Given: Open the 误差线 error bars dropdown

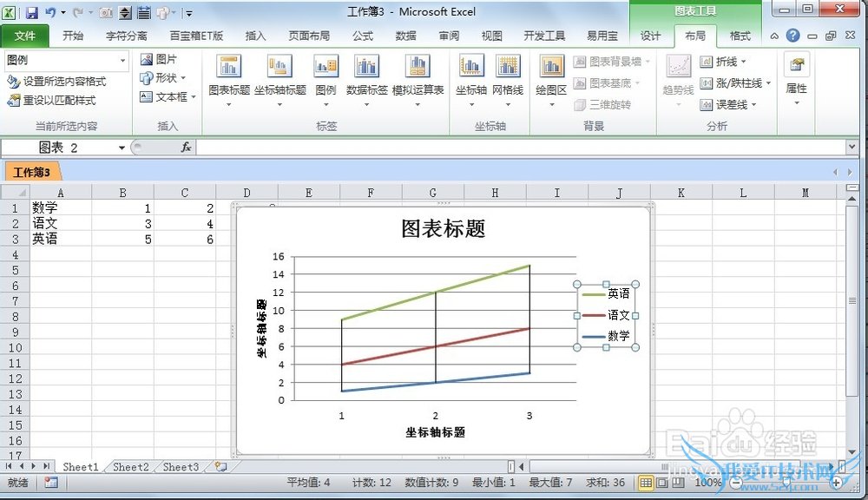Looking at the screenshot, I should point(728,104).
